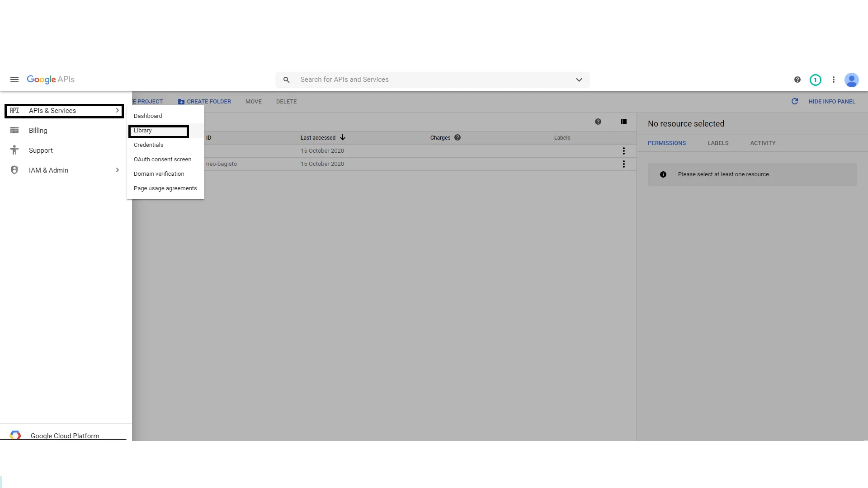Select Library from the APIs submenu
Screen dimensions: 868x488
click(x=143, y=131)
